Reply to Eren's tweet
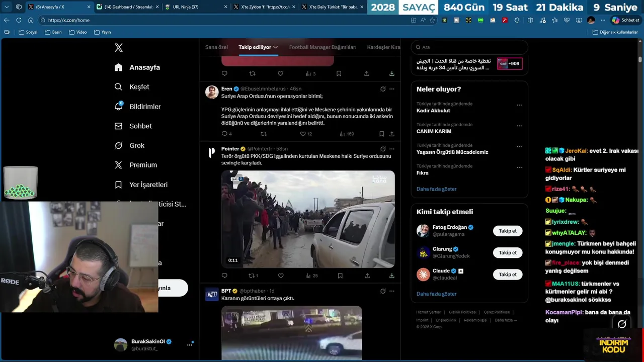Screen dimensions: 644x362 point(224,134)
